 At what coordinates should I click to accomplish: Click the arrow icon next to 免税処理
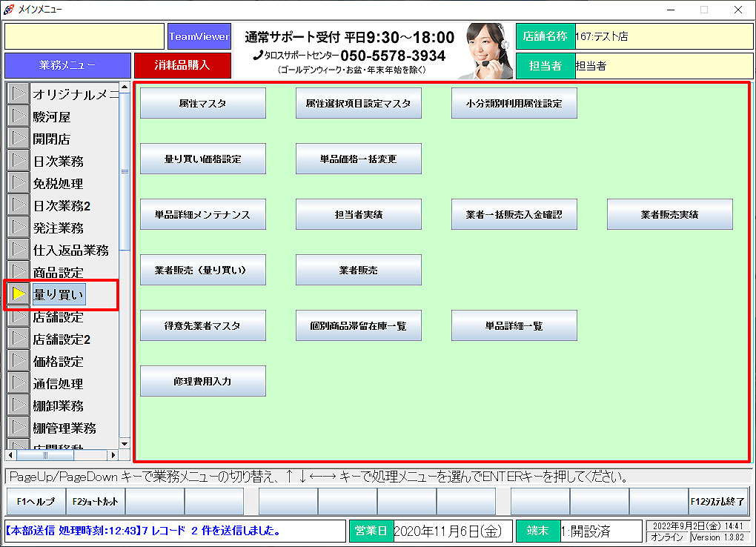pos(19,183)
